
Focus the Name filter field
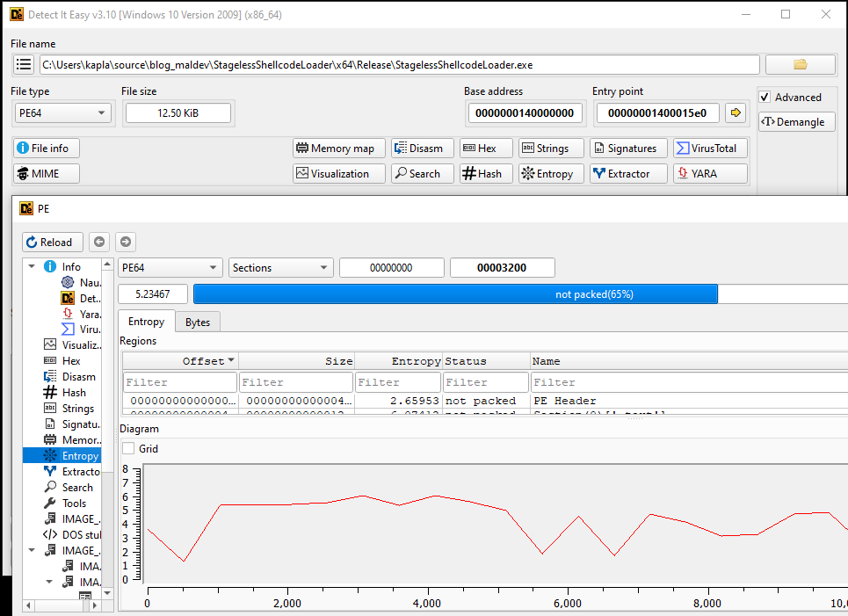(690, 382)
